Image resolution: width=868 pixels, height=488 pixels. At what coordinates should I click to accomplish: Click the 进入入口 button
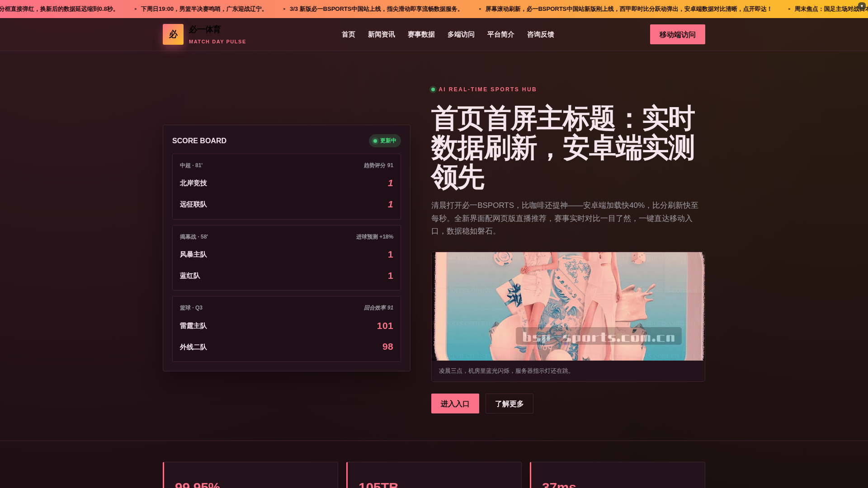pyautogui.click(x=455, y=404)
